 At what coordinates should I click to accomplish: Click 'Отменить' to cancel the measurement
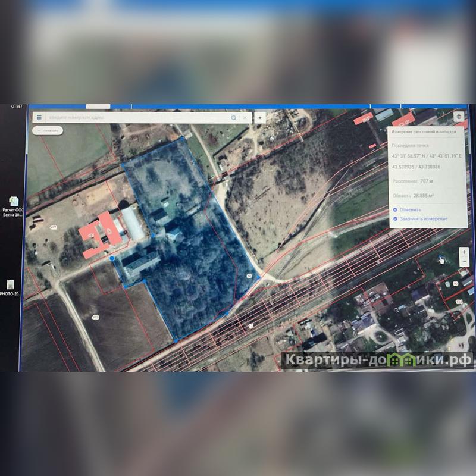tap(409, 209)
